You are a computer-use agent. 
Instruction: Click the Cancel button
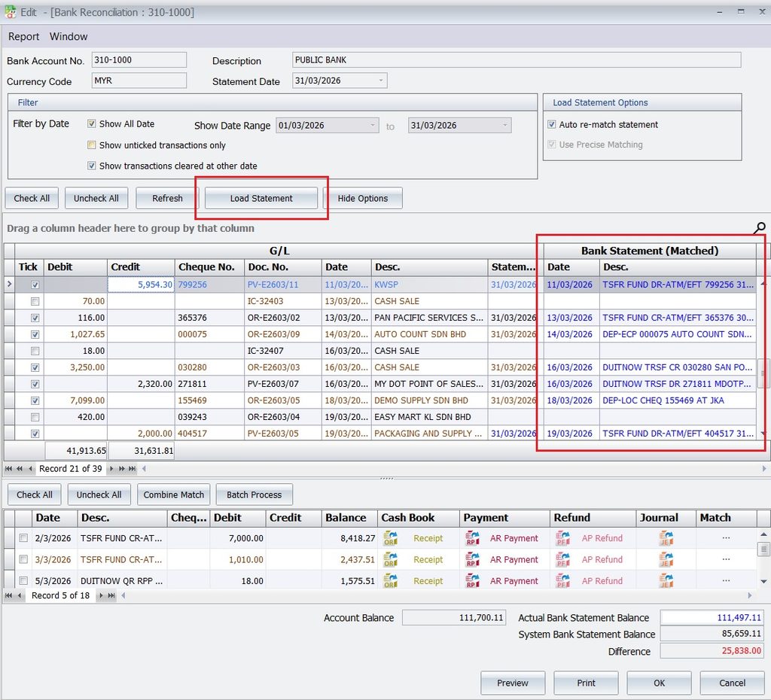(732, 683)
